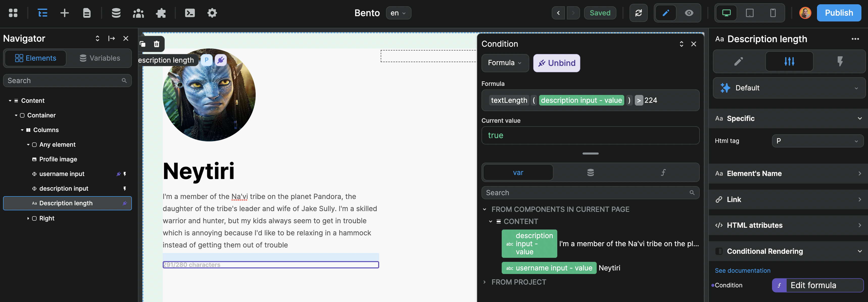Click the Neytiri profile image
868x302 pixels.
coord(209,95)
